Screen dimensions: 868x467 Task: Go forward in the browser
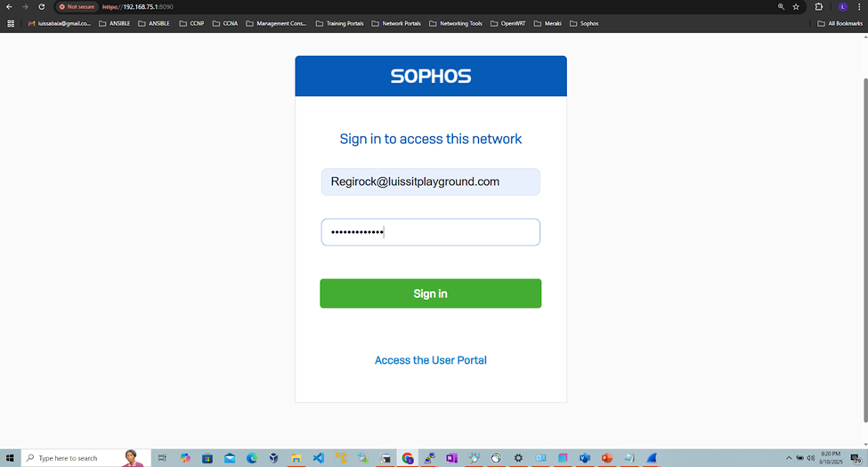pyautogui.click(x=25, y=6)
